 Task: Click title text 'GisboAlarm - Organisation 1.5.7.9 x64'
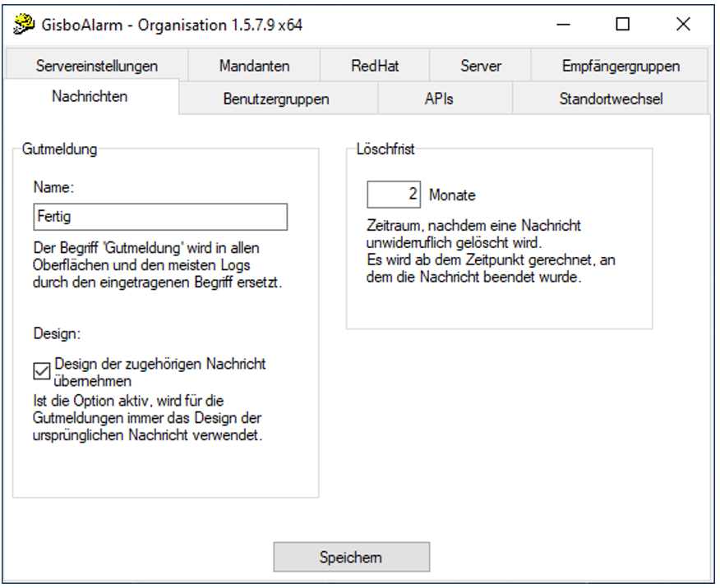coord(172,25)
